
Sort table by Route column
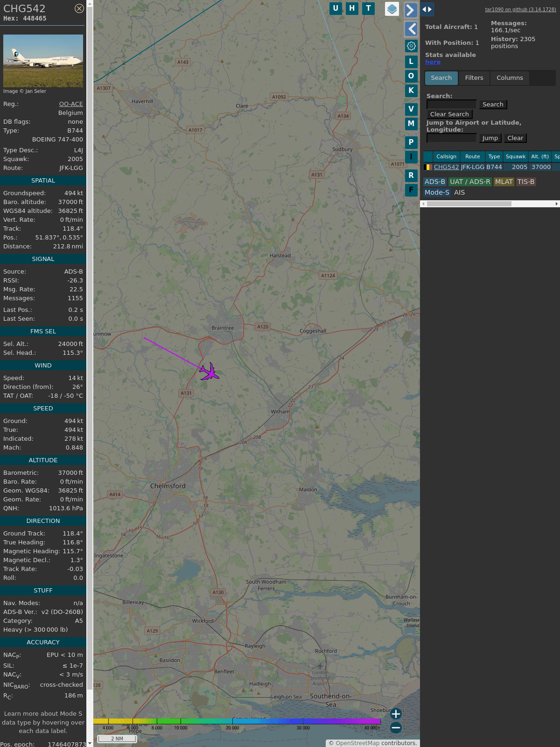pyautogui.click(x=473, y=157)
